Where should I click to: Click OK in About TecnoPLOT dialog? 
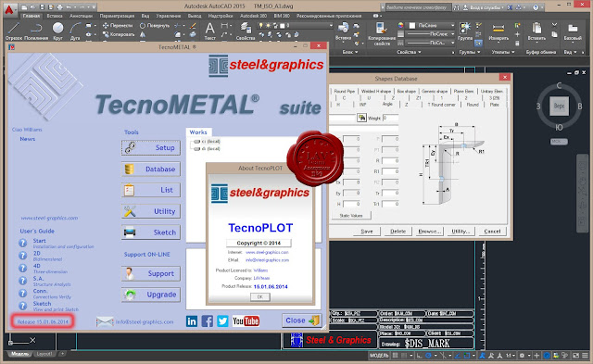(260, 297)
